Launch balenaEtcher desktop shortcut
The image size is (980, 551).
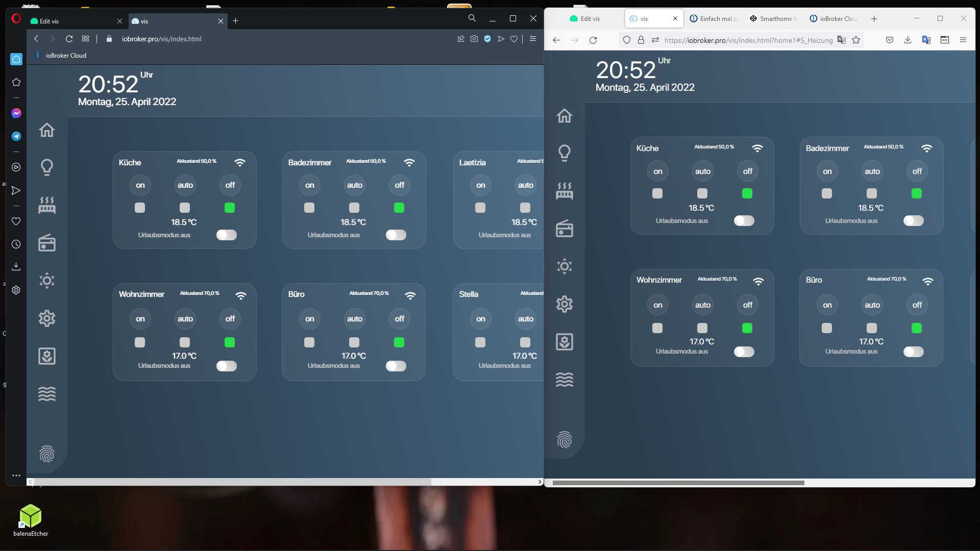pyautogui.click(x=31, y=520)
